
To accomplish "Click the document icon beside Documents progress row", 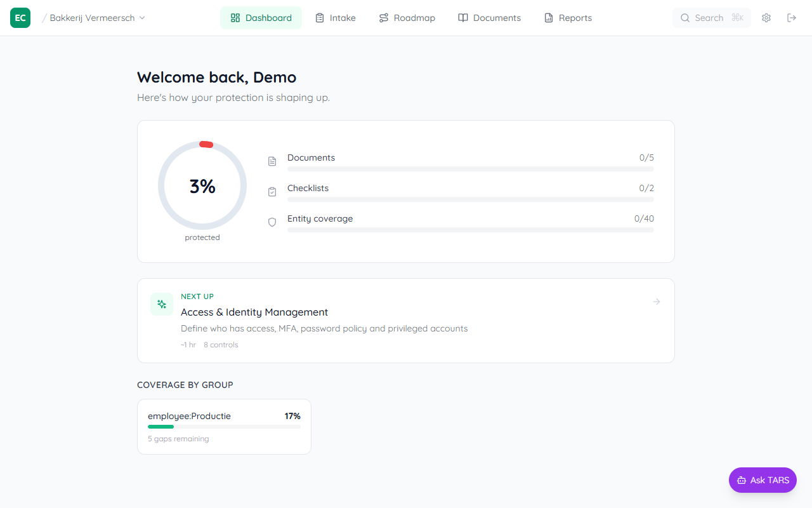I will pyautogui.click(x=272, y=161).
